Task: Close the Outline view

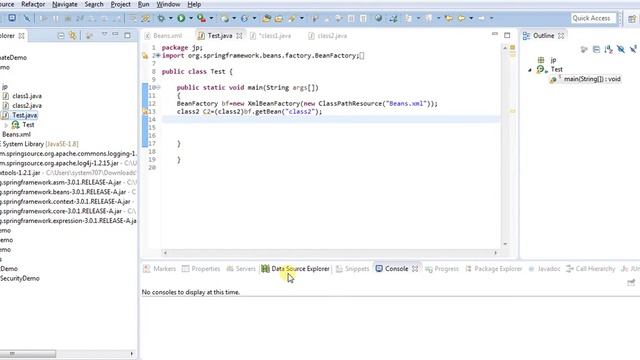Action: [x=561, y=36]
